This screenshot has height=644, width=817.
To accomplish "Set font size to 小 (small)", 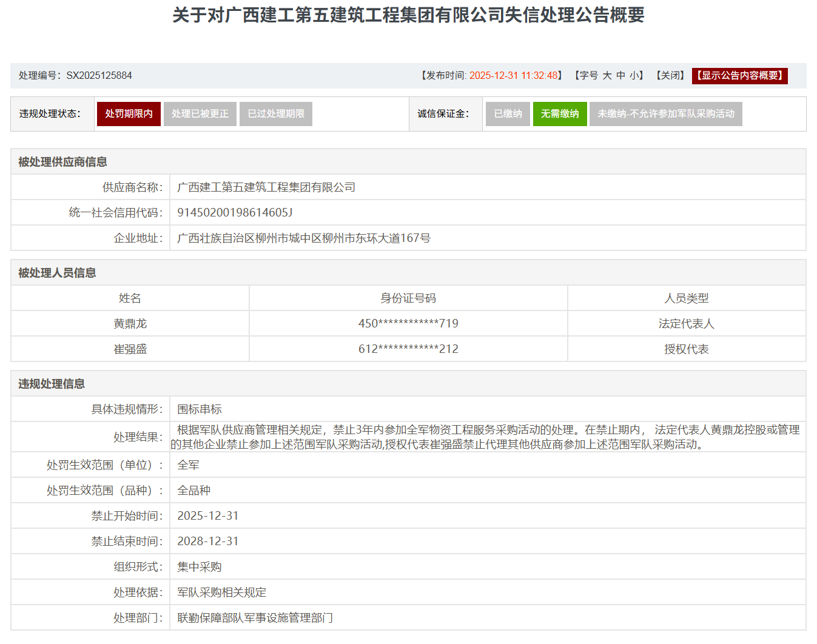I will click(x=634, y=76).
